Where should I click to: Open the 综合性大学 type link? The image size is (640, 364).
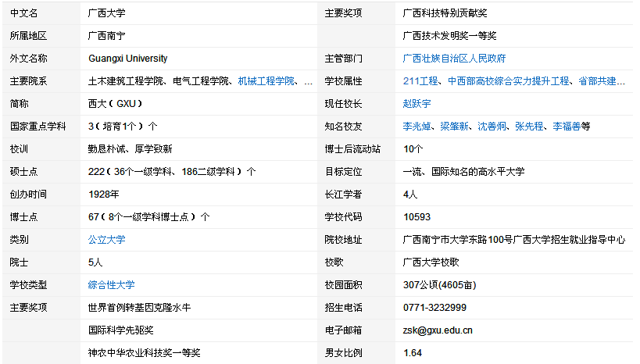click(x=112, y=285)
